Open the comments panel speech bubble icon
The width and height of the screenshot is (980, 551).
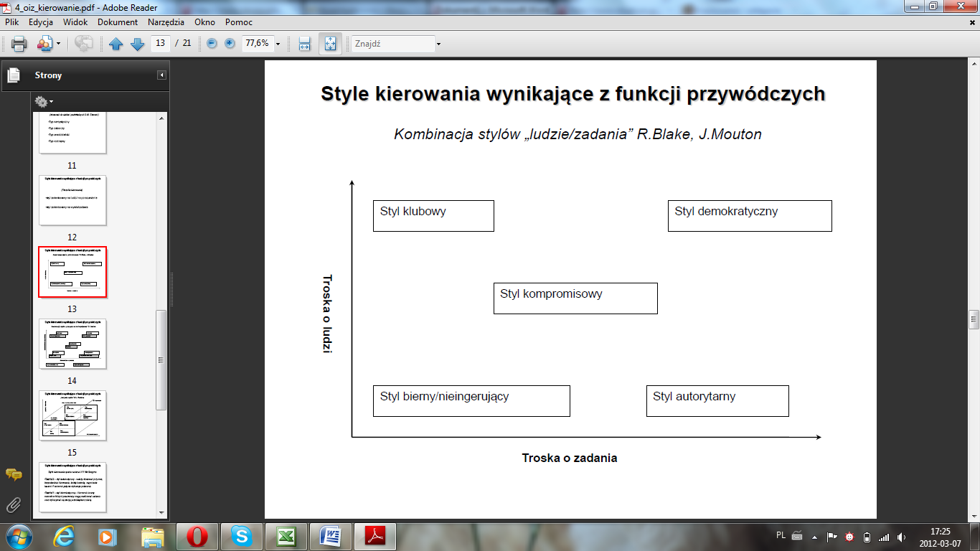14,474
